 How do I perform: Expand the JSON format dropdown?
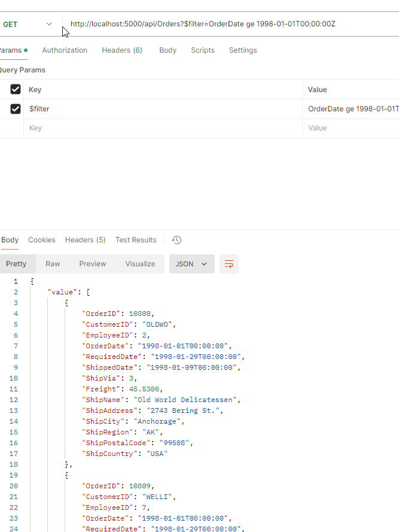pyautogui.click(x=191, y=264)
